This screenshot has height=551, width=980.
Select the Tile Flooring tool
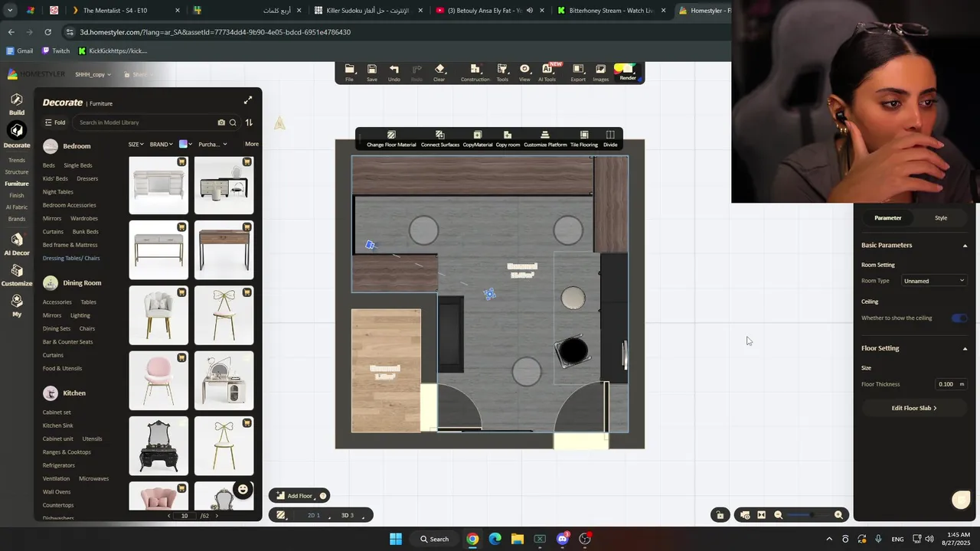584,139
